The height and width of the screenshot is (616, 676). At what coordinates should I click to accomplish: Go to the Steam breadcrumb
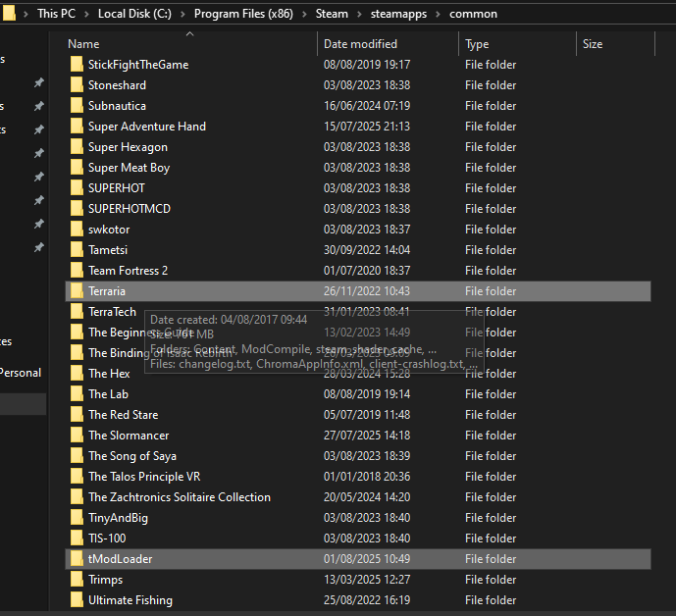tap(332, 14)
